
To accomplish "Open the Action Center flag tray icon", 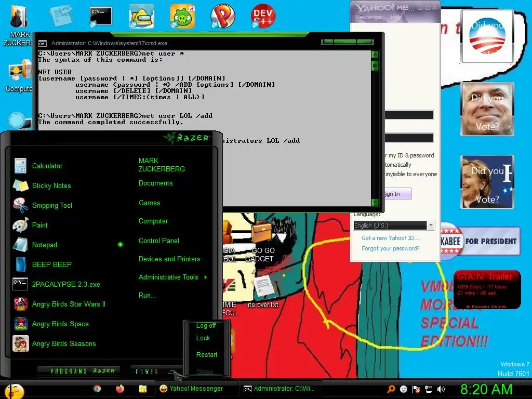I will (x=416, y=389).
